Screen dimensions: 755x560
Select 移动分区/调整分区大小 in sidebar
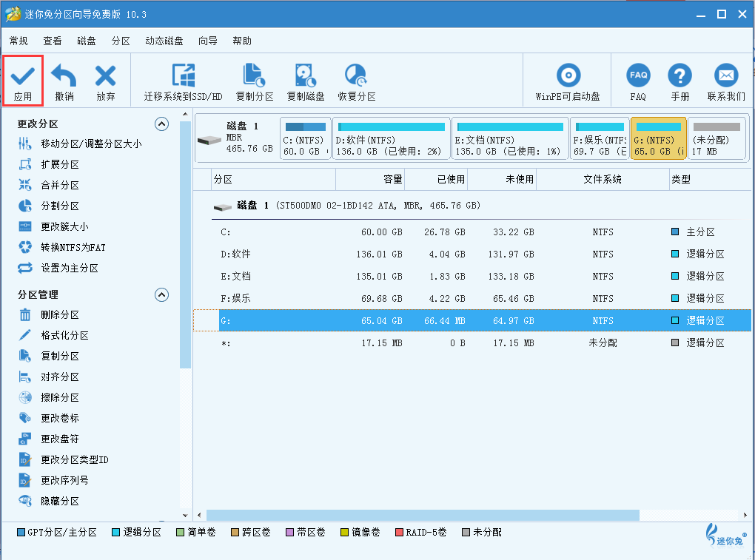(x=80, y=144)
